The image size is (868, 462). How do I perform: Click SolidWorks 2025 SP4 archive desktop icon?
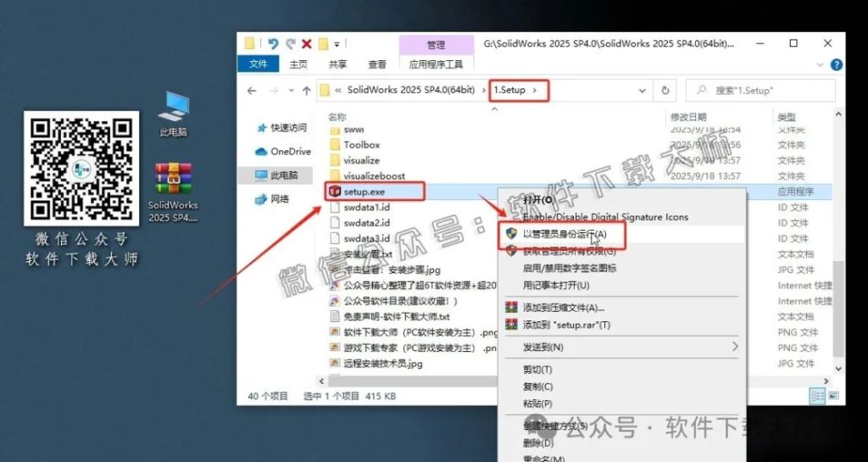click(173, 192)
